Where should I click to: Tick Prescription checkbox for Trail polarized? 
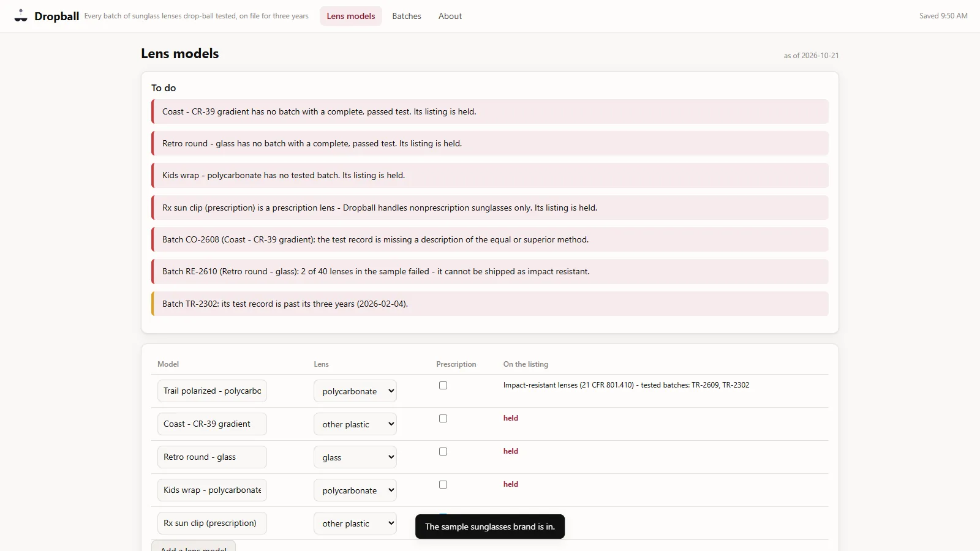443,386
